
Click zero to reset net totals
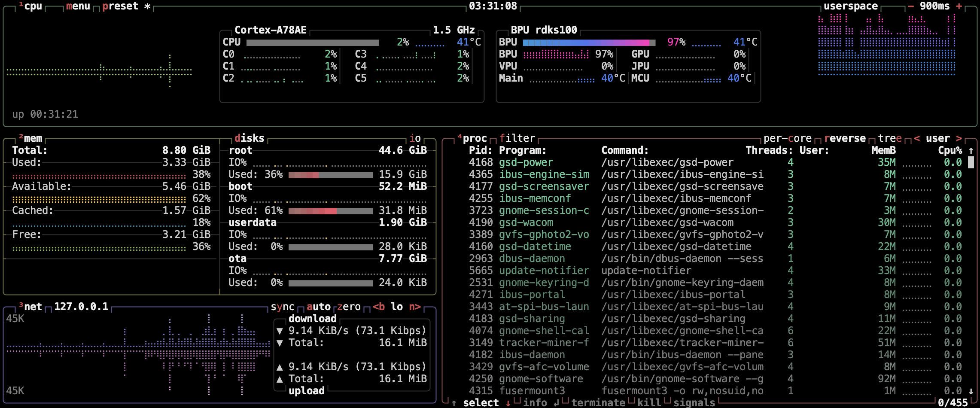pyautogui.click(x=349, y=307)
